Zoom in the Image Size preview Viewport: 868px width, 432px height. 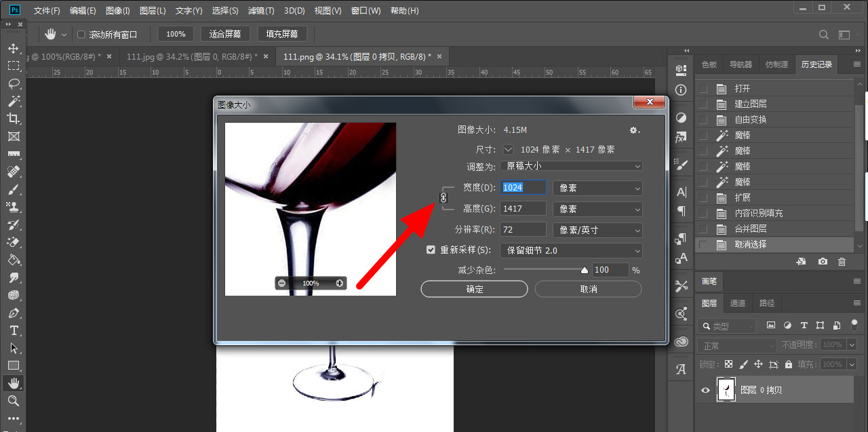point(340,283)
